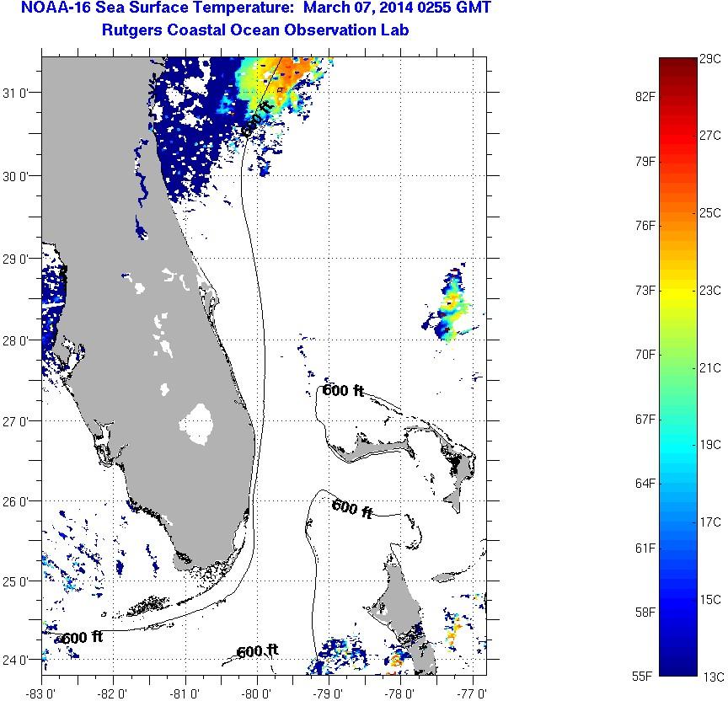
Task: Click the 13C label at the color bar bottom
Action: (710, 677)
